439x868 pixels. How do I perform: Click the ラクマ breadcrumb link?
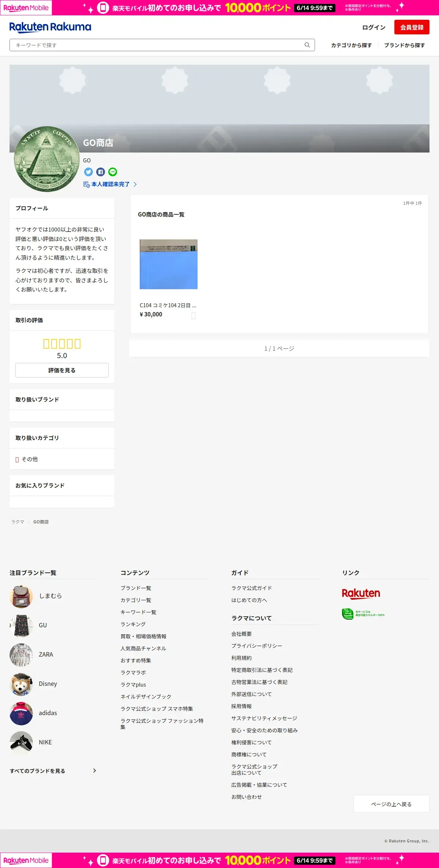pos(18,522)
